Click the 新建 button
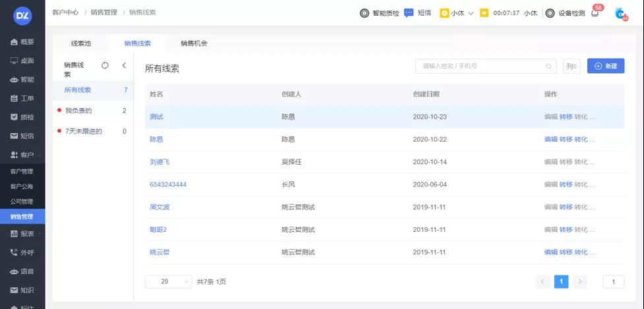This screenshot has width=644, height=309. (x=605, y=66)
